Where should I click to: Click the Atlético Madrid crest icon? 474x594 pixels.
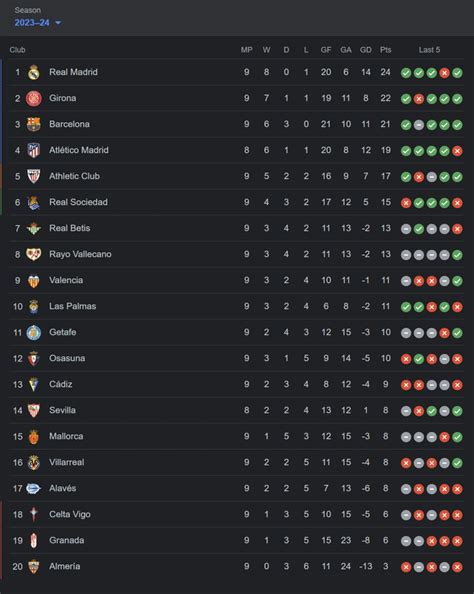(34, 150)
